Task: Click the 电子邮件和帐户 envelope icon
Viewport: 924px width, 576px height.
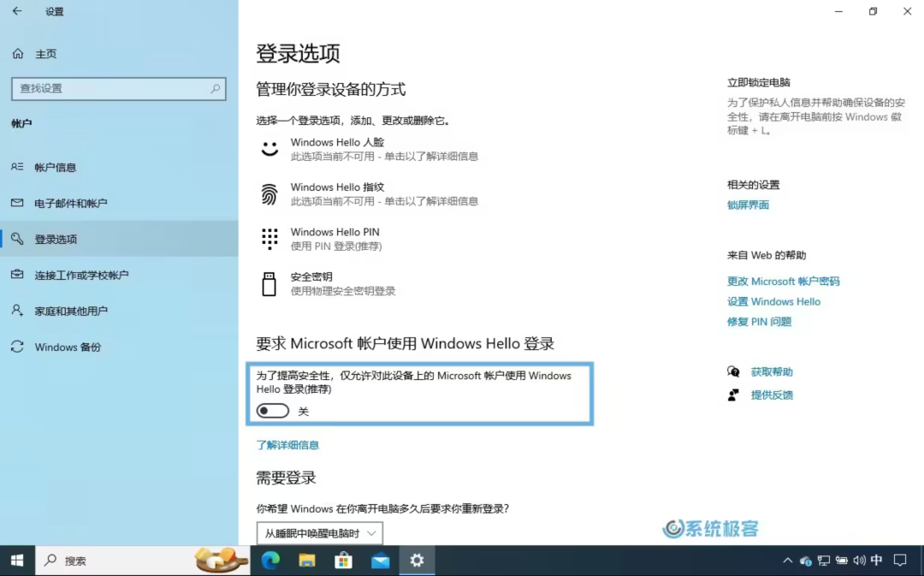Action: tap(17, 203)
